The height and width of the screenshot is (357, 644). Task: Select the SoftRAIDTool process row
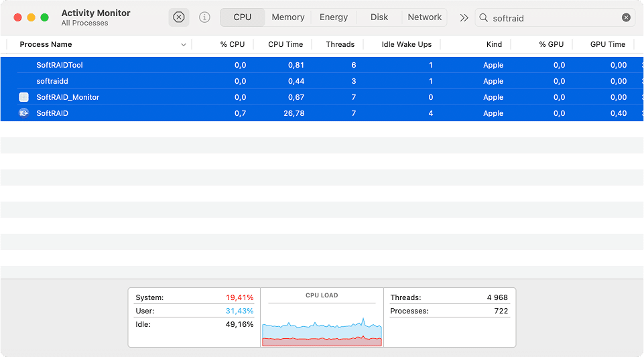(322, 65)
